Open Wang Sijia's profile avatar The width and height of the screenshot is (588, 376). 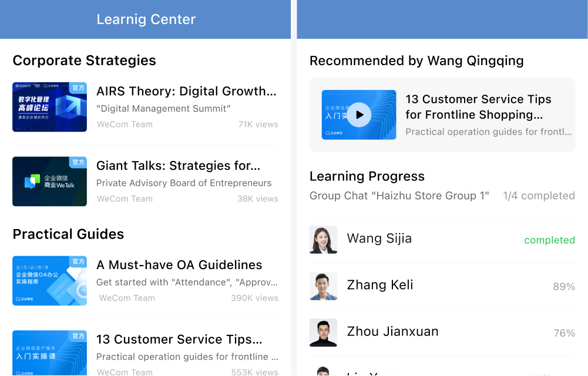click(x=323, y=240)
